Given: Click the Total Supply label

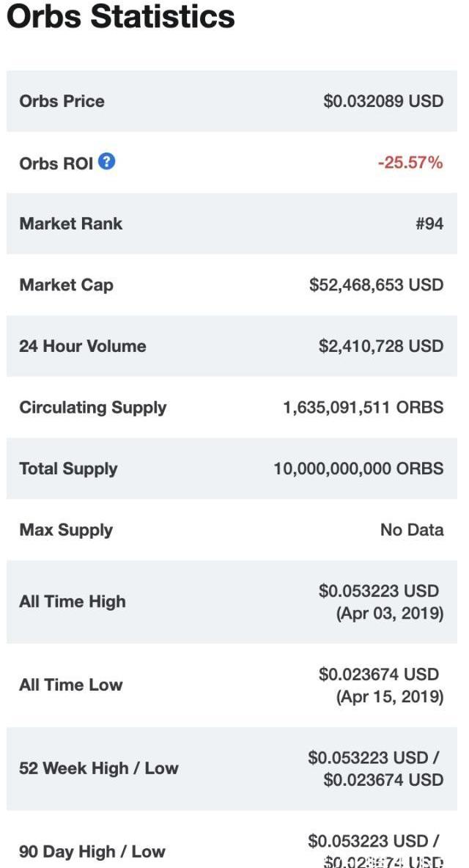Looking at the screenshot, I should tap(68, 469).
